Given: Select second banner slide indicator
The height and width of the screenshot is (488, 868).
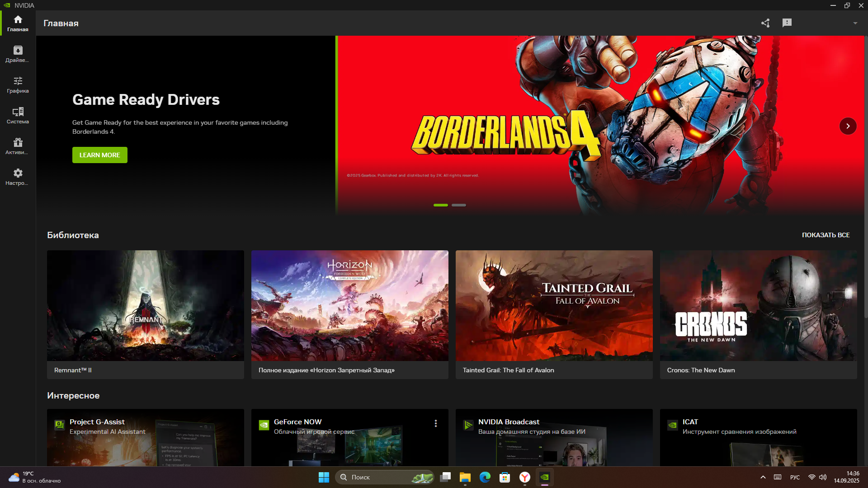Looking at the screenshot, I should click(x=458, y=205).
